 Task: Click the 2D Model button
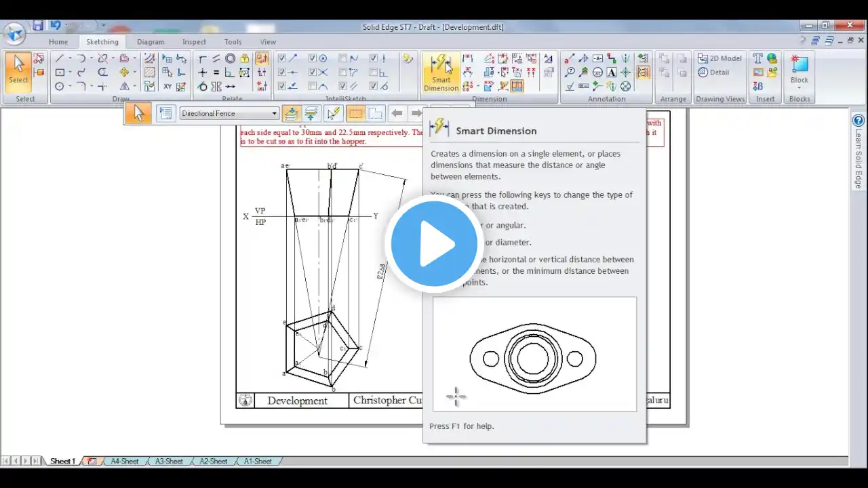point(719,59)
